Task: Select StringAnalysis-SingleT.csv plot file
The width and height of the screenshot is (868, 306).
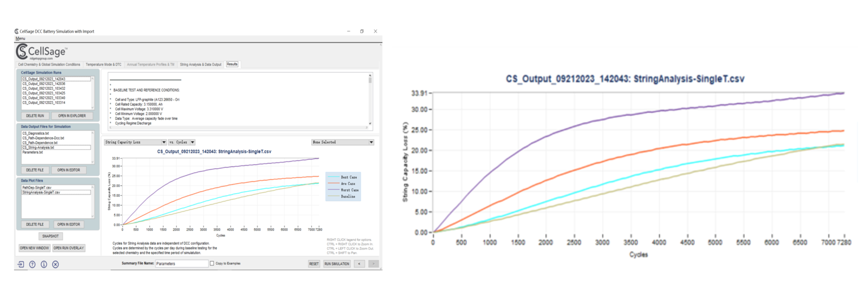Action: click(56, 192)
